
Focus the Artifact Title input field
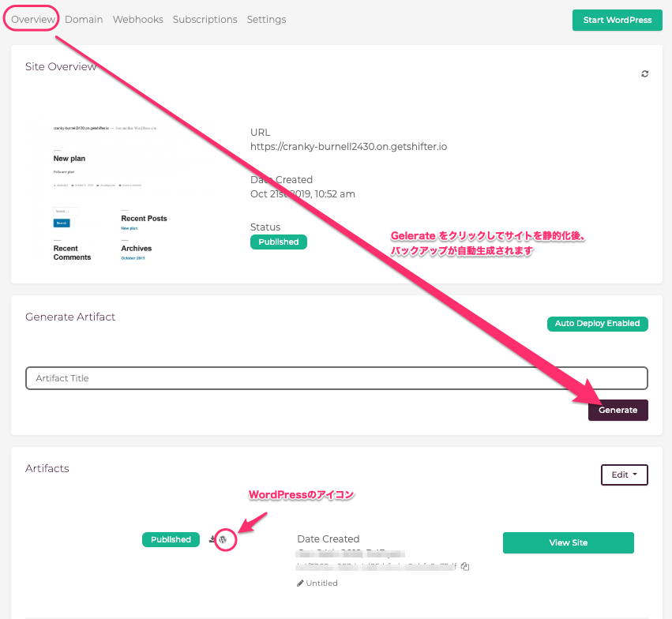(337, 378)
